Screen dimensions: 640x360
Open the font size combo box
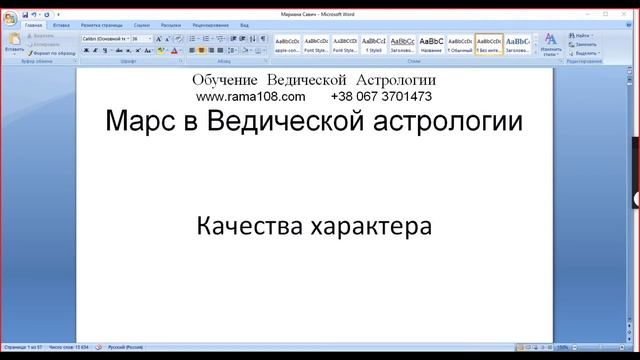[142, 39]
